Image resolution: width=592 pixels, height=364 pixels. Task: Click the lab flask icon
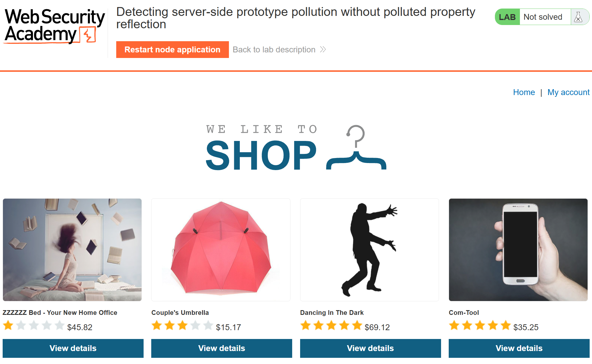pos(578,17)
